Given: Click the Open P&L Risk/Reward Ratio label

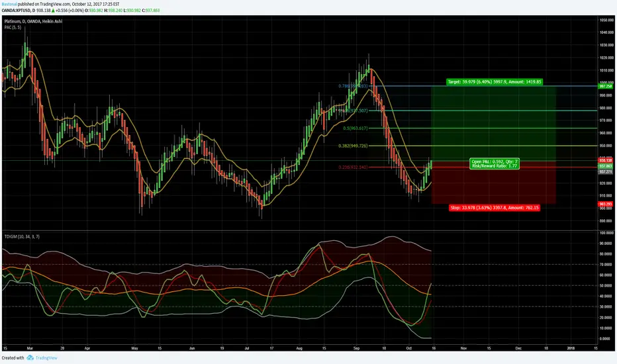Looking at the screenshot, I should tap(495, 164).
